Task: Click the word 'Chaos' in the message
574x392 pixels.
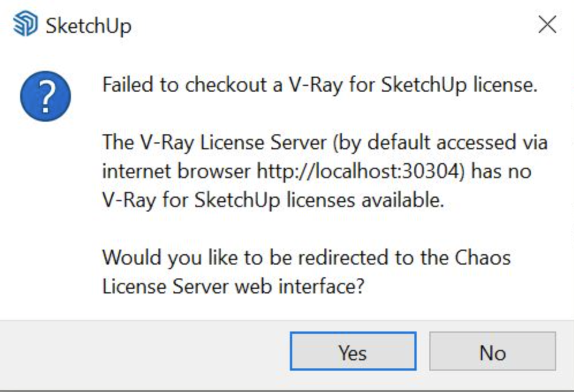Action: coord(483,258)
